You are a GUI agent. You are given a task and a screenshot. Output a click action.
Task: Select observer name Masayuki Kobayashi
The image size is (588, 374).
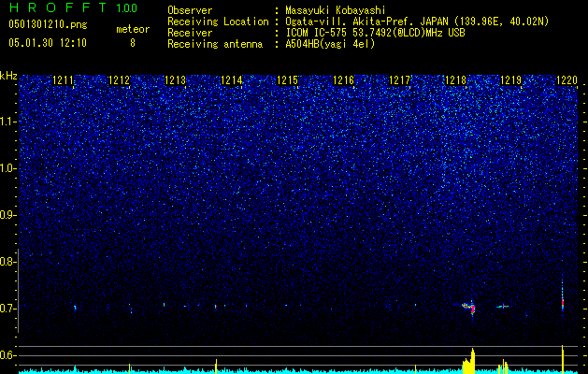[x=335, y=10]
